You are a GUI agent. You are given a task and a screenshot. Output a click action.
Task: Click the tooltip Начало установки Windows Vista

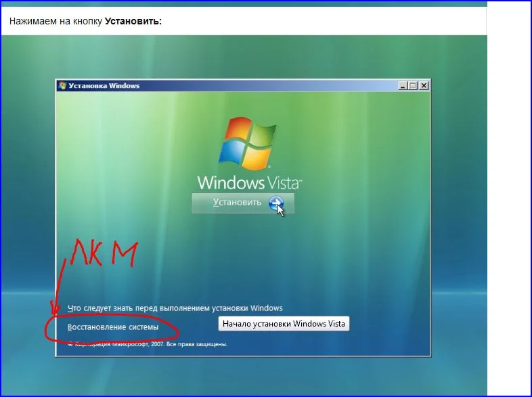[284, 324]
